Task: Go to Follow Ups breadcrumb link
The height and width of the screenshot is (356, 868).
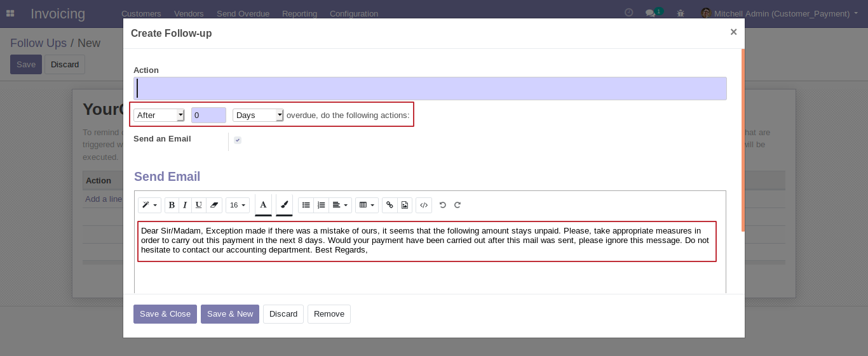Action: point(38,43)
